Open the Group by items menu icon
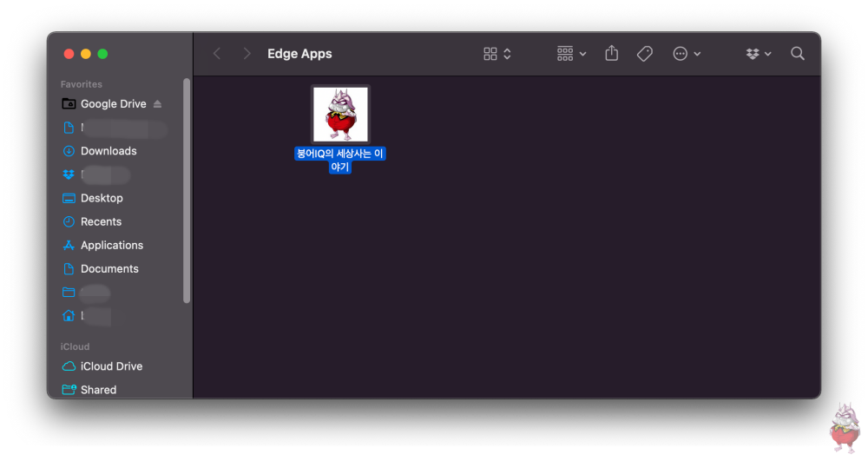 pos(565,54)
